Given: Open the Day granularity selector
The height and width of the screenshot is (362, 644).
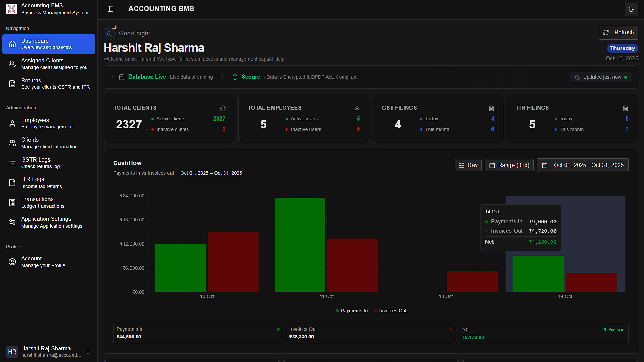Looking at the screenshot, I should point(468,165).
